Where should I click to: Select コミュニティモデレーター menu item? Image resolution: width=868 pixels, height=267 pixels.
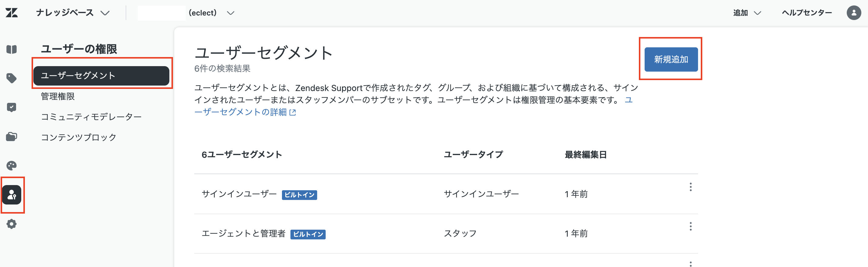[91, 117]
